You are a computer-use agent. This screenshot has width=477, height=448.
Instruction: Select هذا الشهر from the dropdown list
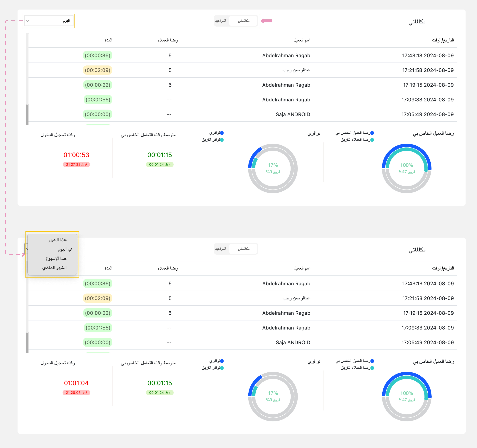57,240
